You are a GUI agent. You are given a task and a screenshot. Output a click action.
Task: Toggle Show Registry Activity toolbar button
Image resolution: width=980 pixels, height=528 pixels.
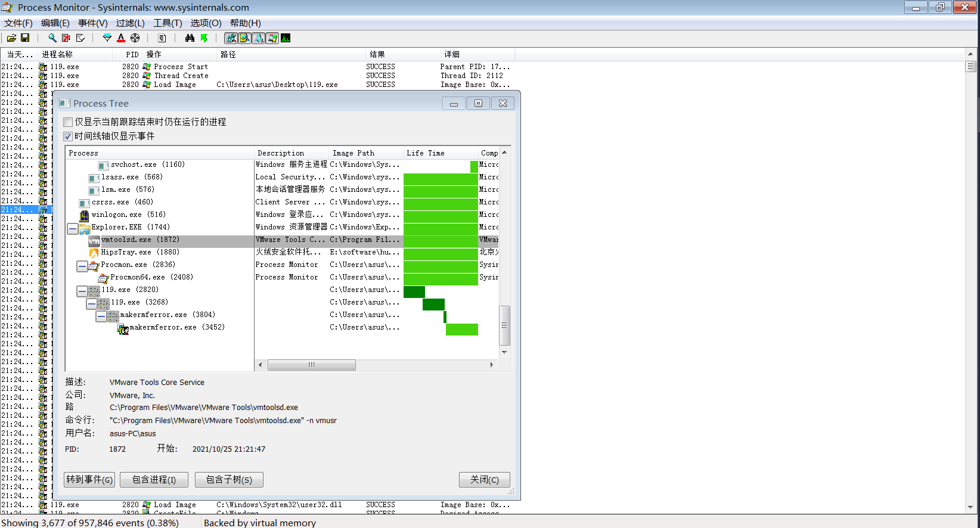231,38
